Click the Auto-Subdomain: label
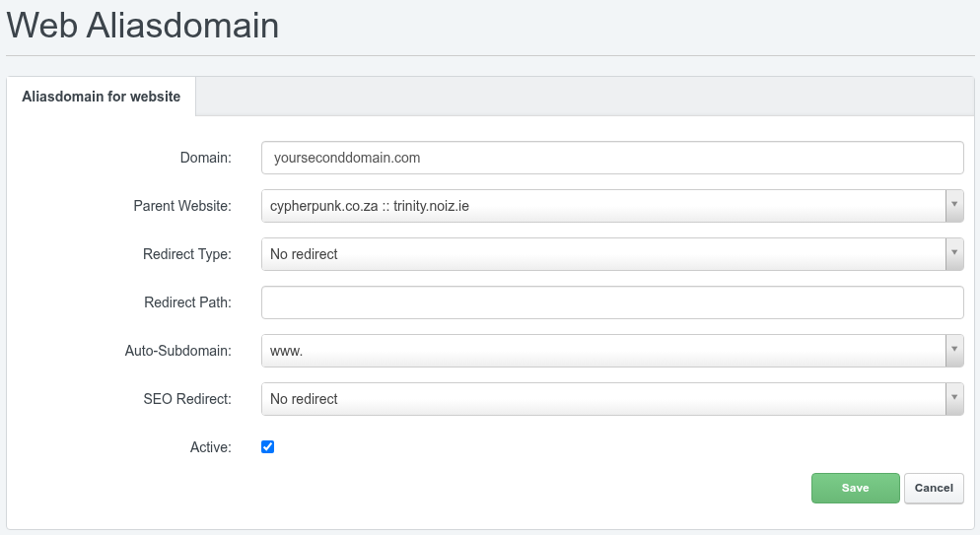 click(178, 351)
